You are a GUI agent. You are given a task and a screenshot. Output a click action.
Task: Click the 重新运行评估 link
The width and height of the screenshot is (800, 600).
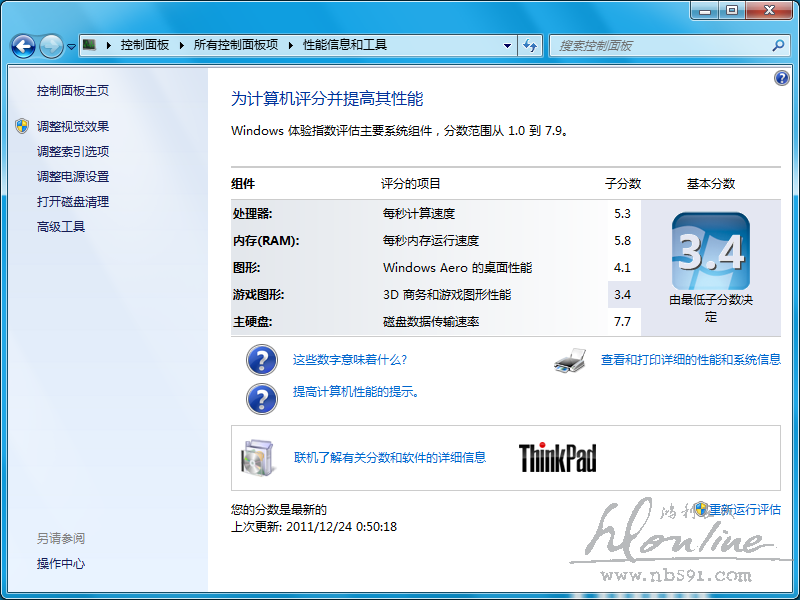pyautogui.click(x=744, y=510)
